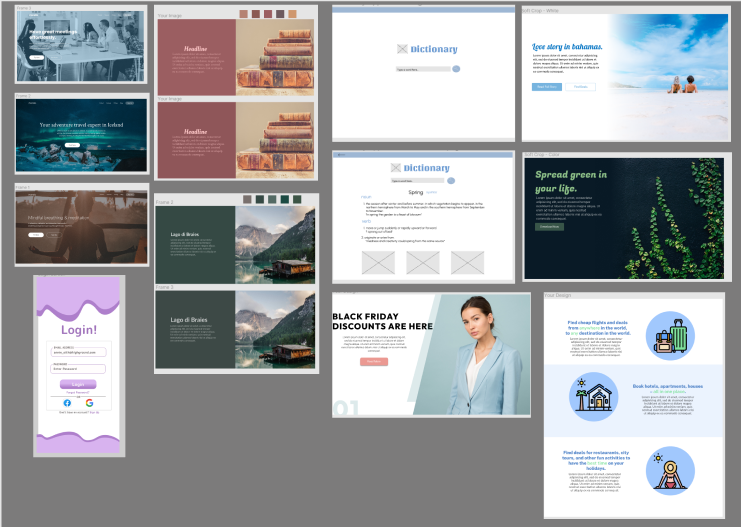This screenshot has height=527, width=741.
Task: Select the last image placeholder under the Spring definitions
Action: click(x=467, y=262)
